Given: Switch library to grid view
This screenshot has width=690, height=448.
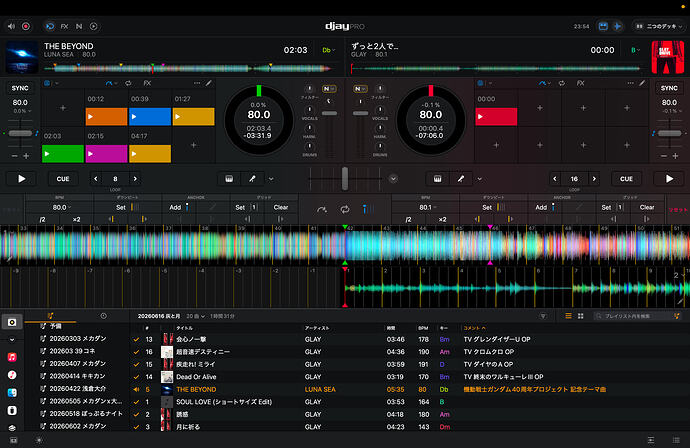Looking at the screenshot, I should coord(580,316).
